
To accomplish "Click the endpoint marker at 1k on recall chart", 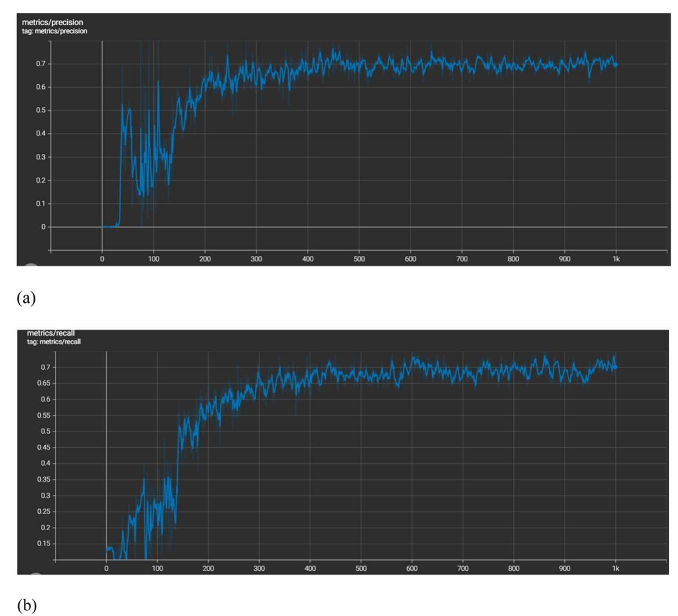I will point(615,367).
